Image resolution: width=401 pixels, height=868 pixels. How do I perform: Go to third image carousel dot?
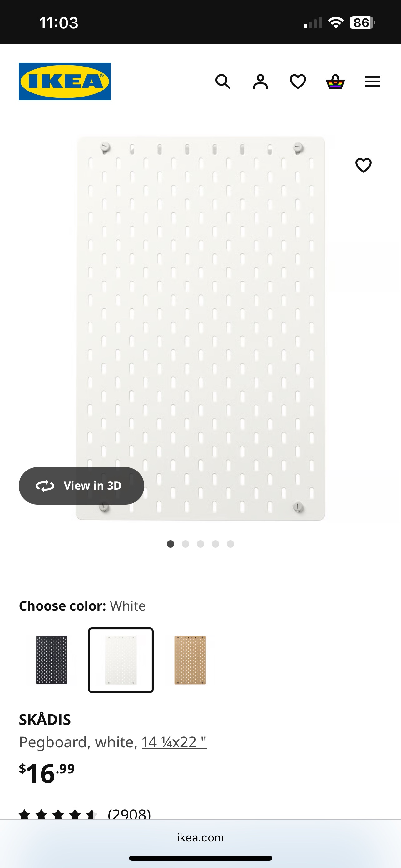[x=201, y=544]
